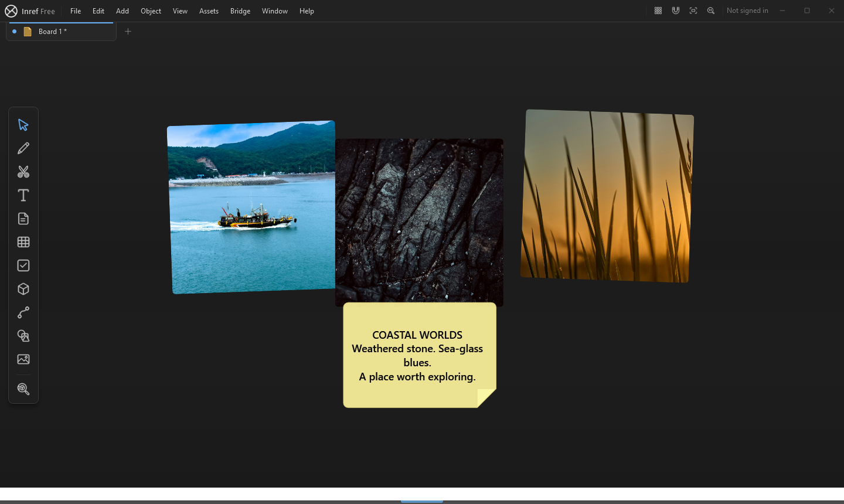Open the 3D cube object tool

click(23, 289)
